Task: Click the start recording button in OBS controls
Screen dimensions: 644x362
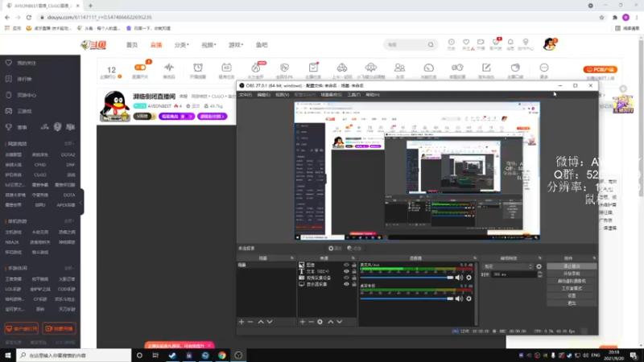Action: pyautogui.click(x=572, y=274)
